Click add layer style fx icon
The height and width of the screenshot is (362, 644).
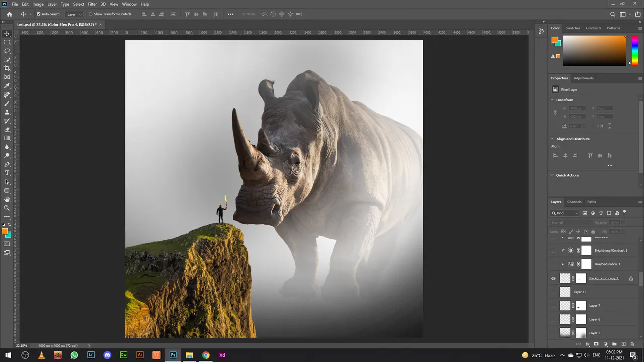(x=587, y=344)
